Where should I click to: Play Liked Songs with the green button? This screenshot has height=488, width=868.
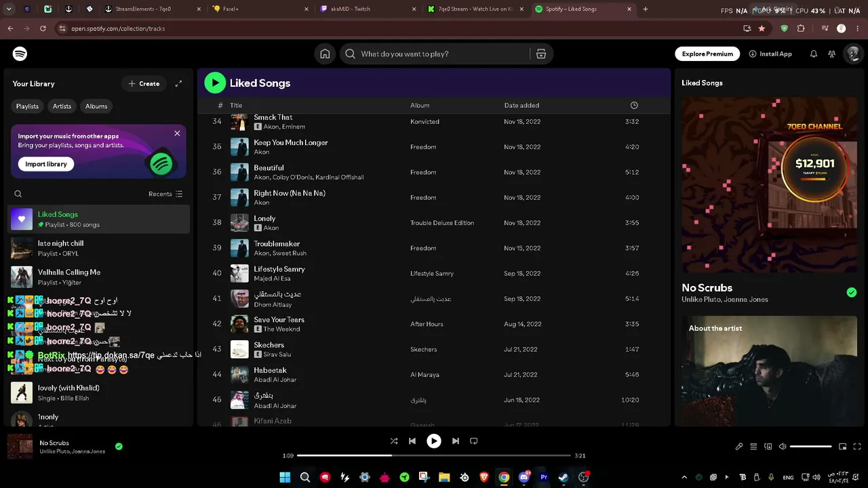click(215, 83)
